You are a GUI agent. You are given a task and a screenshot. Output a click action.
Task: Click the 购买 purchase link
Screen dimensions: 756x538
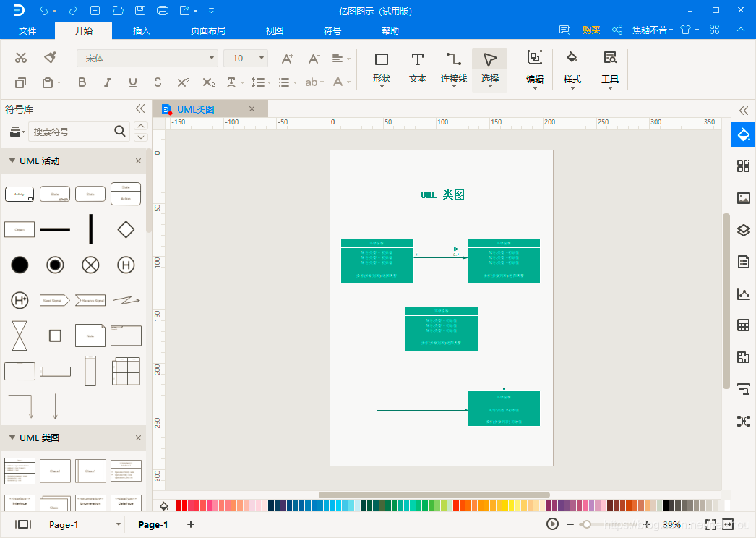[x=591, y=30]
